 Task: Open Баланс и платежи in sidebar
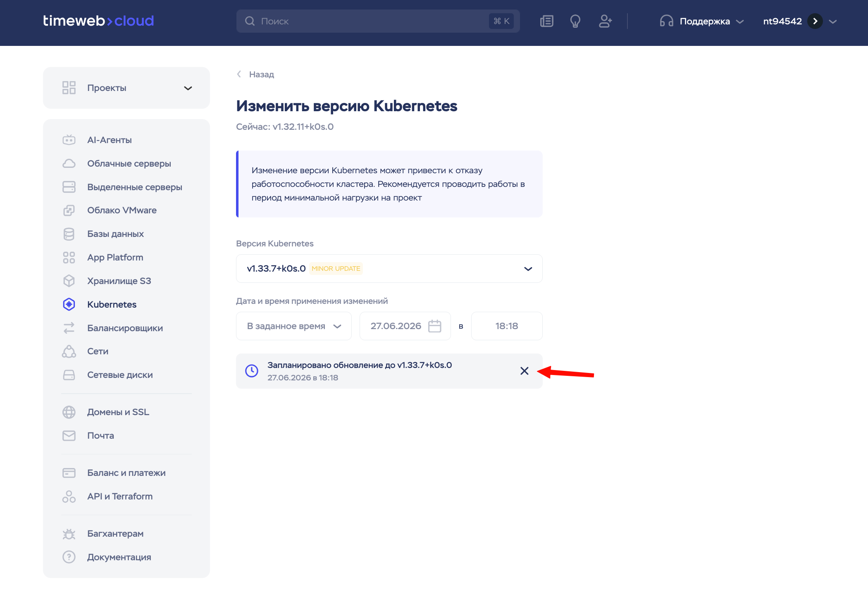[126, 473]
